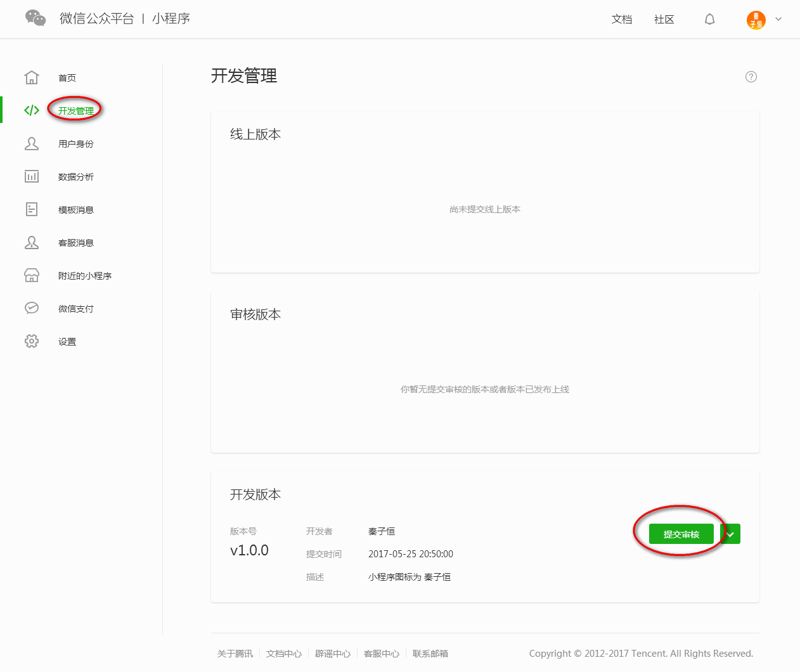
Task: Click the 线上版本 section heading
Action: click(255, 134)
